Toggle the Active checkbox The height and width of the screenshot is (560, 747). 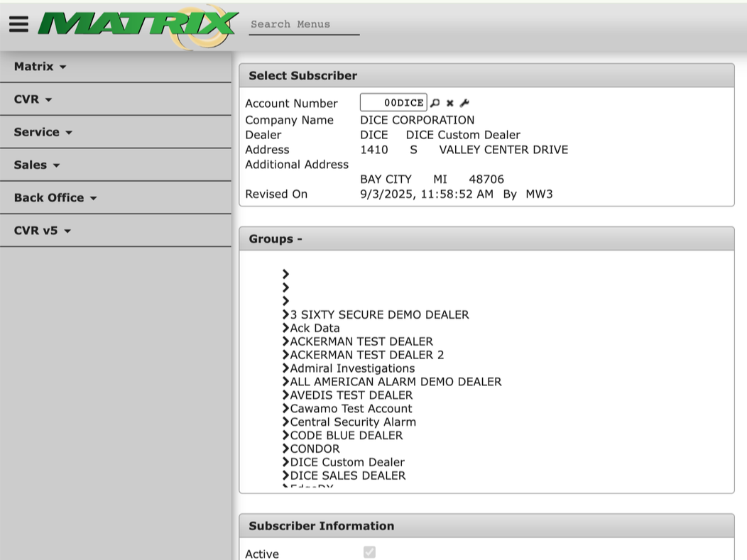tap(369, 552)
